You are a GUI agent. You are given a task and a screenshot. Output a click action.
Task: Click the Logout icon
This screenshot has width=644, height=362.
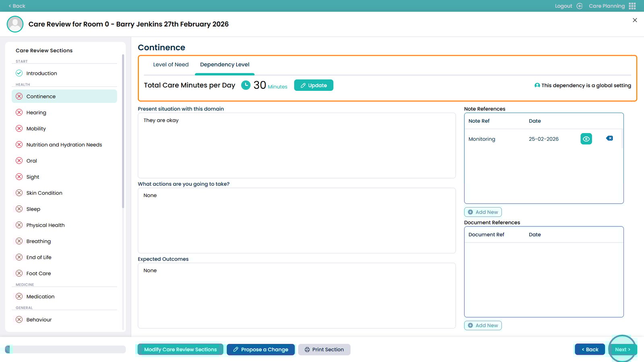pyautogui.click(x=580, y=6)
